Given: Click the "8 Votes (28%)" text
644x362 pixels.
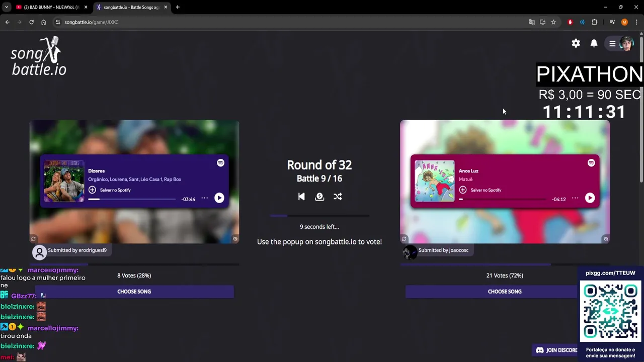Looking at the screenshot, I should [x=134, y=276].
